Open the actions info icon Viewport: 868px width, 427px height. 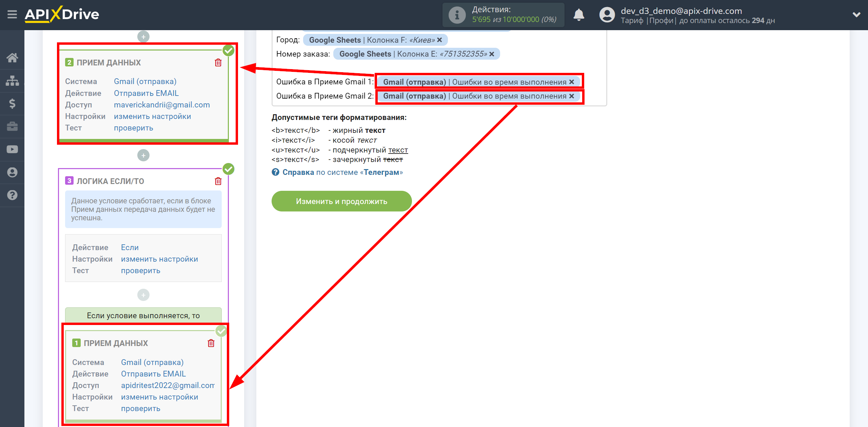457,15
